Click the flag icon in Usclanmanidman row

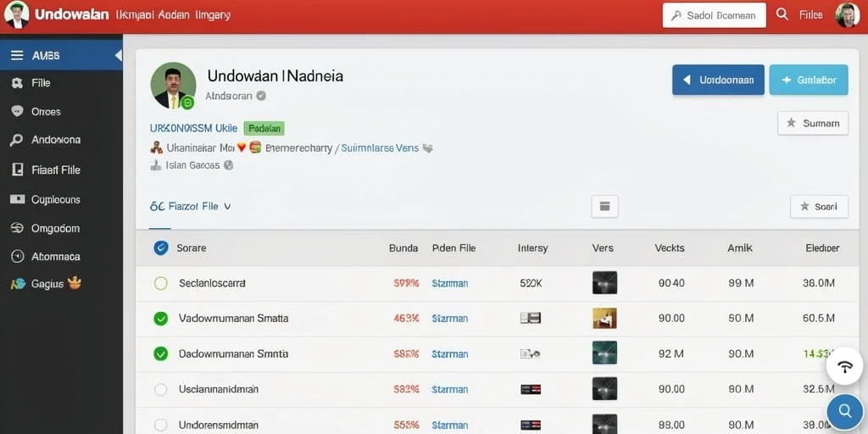point(531,390)
